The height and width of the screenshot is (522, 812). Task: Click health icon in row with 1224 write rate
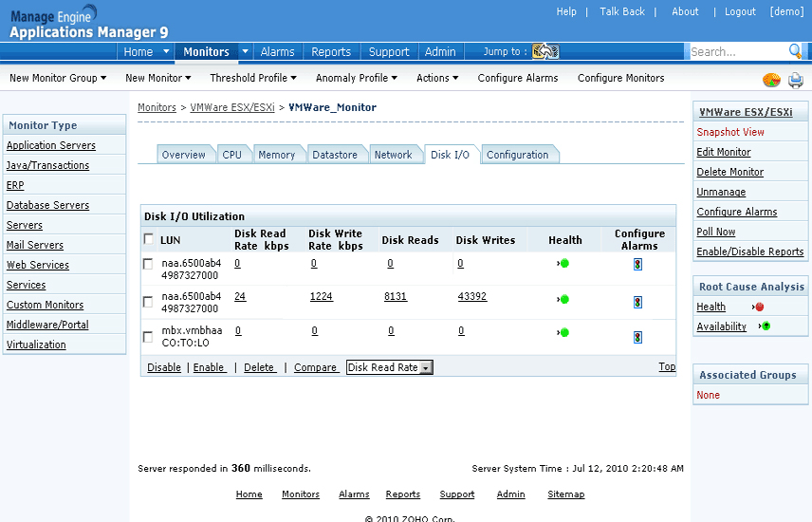click(x=563, y=299)
